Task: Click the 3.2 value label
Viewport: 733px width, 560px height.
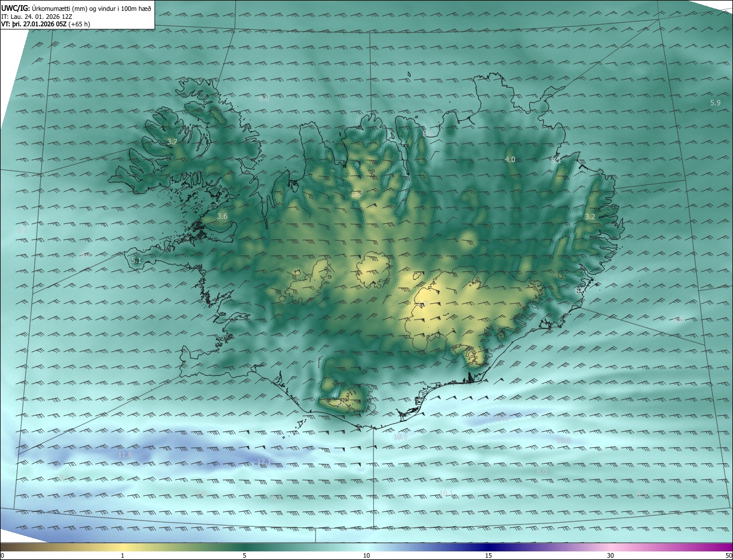Action: (590, 217)
